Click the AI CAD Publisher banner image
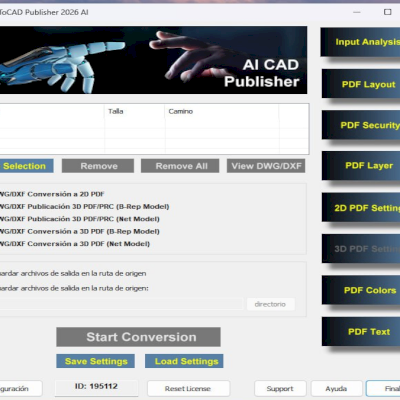The height and width of the screenshot is (400, 400). [x=153, y=60]
